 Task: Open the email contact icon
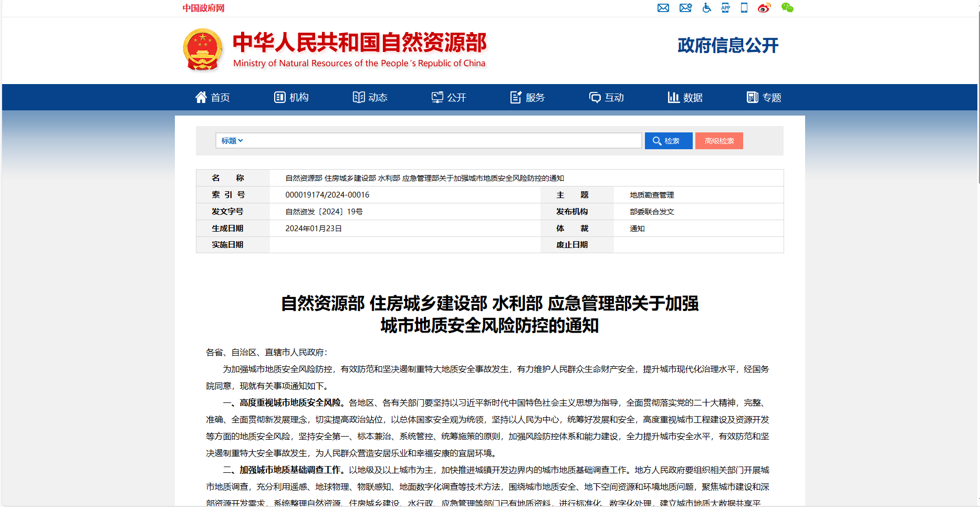coord(663,8)
